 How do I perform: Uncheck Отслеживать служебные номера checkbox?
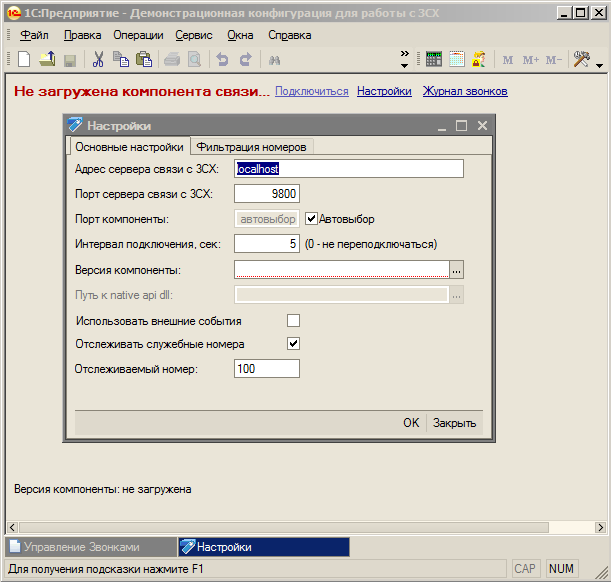click(x=294, y=344)
